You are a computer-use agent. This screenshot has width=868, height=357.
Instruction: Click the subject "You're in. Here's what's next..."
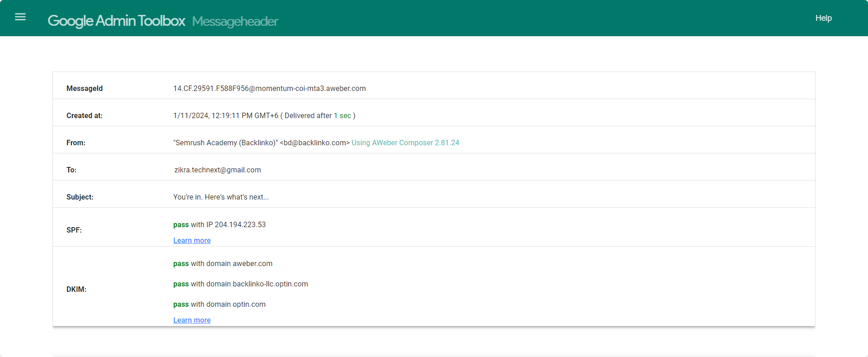[x=221, y=197]
